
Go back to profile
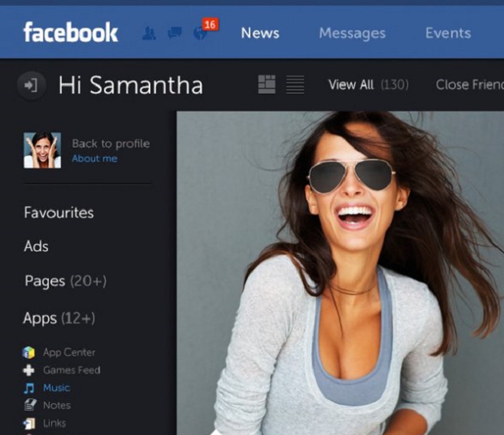(111, 143)
